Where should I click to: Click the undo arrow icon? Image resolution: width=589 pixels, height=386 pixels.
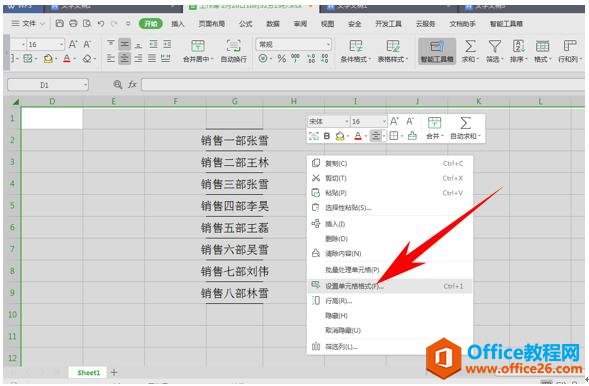pos(101,24)
